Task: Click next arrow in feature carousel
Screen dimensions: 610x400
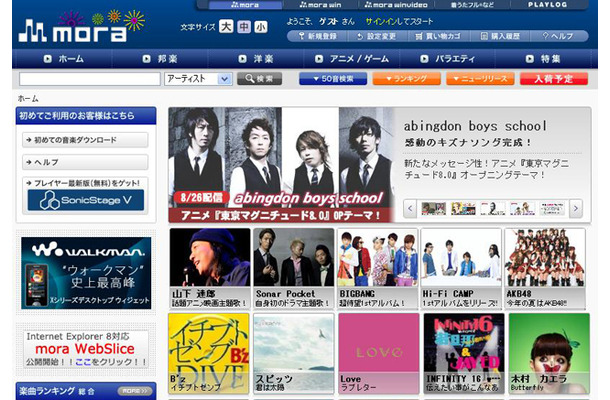Action: 576,209
